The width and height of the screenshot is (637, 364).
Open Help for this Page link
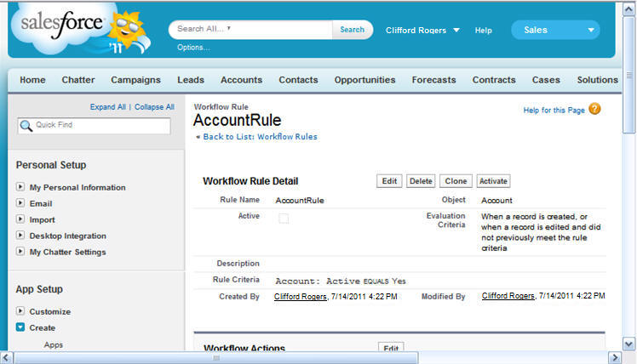click(x=554, y=110)
